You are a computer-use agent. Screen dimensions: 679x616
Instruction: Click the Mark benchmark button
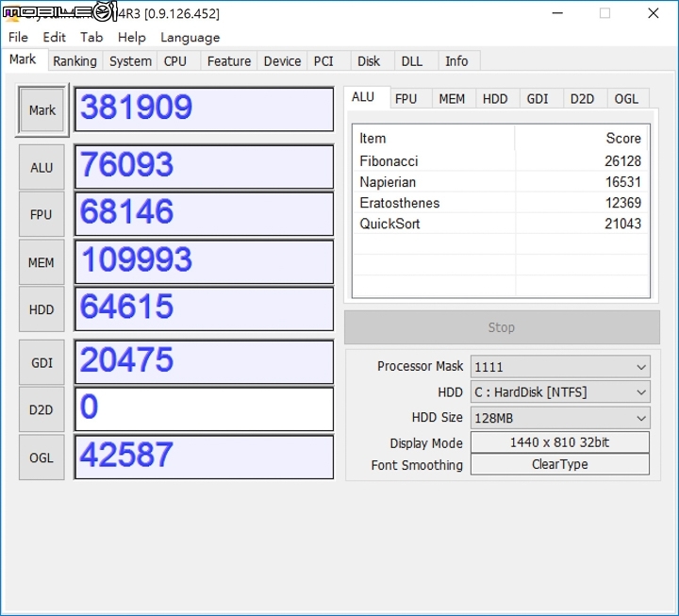click(42, 110)
